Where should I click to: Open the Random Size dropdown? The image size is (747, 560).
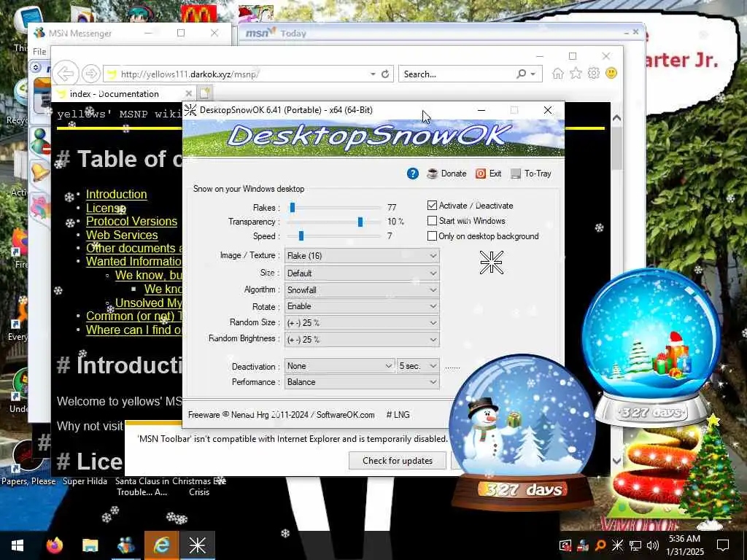click(x=362, y=323)
